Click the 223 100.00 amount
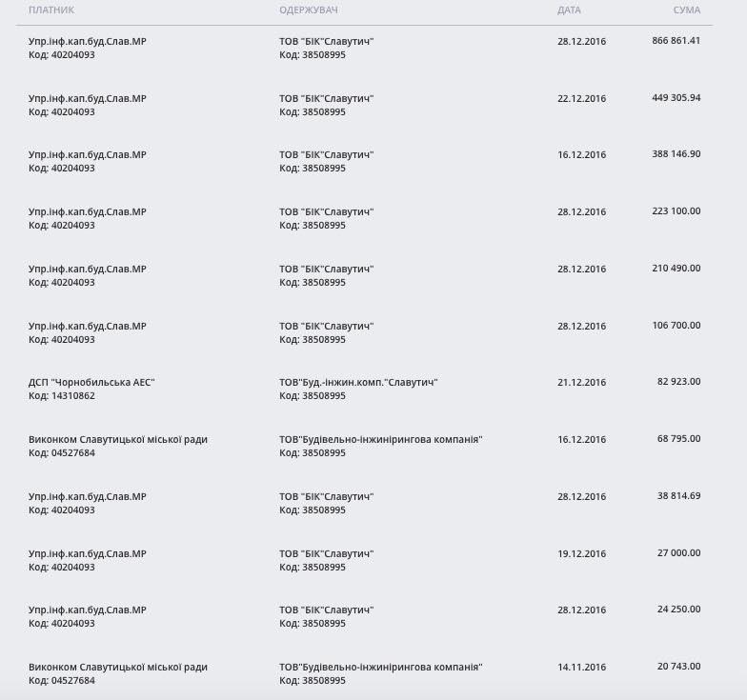Image resolution: width=747 pixels, height=700 pixels. 676,211
